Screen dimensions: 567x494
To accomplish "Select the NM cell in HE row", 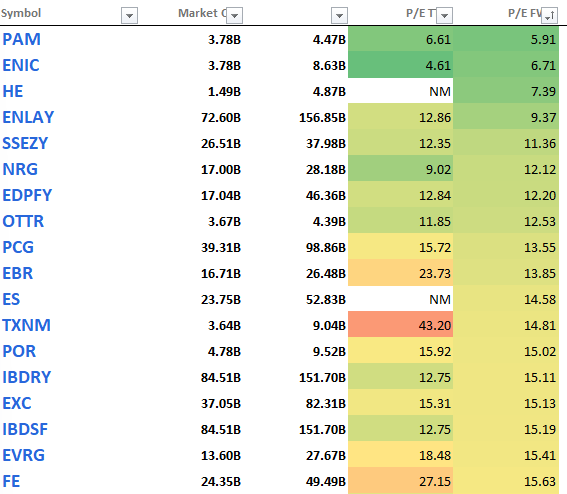I will click(401, 91).
